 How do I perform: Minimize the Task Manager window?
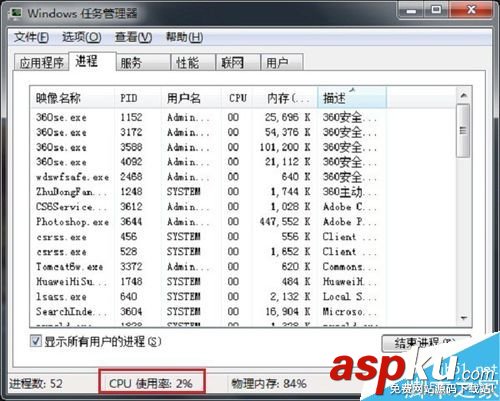click(x=411, y=10)
